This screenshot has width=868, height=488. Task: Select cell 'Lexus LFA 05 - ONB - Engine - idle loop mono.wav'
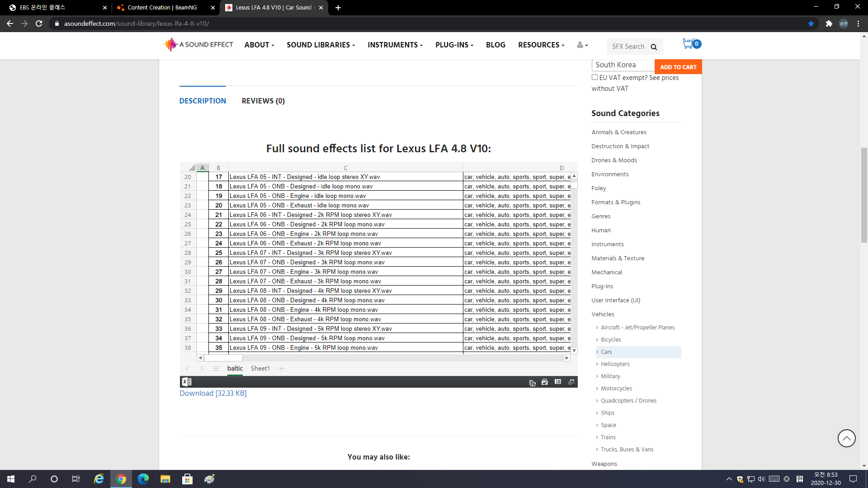point(345,196)
